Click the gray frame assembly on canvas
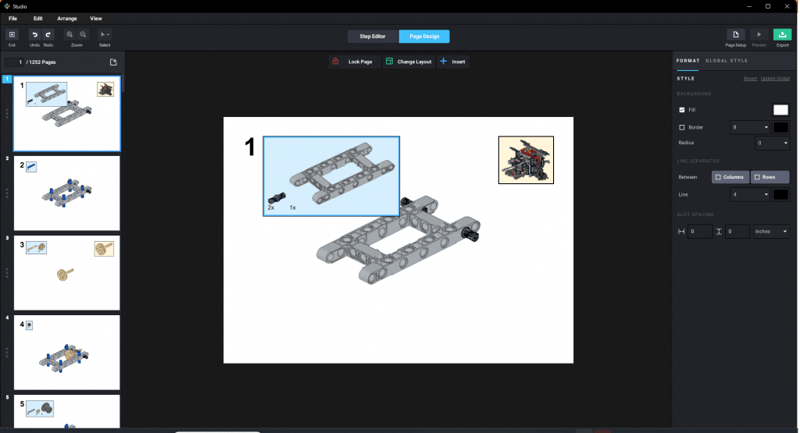800x433 pixels. 398,240
